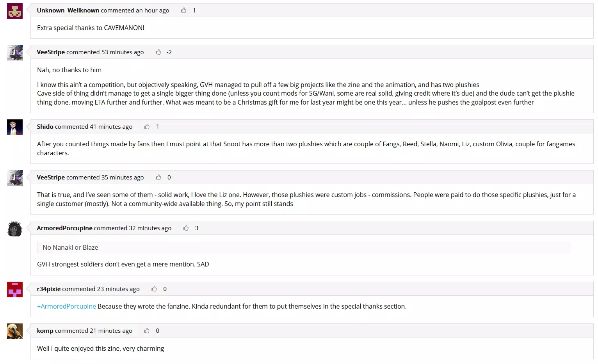Upvote r34pixie's comment using thumbs-up icon

154,289
